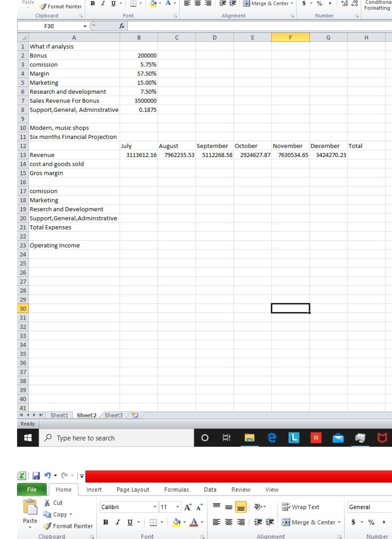The height and width of the screenshot is (539, 392).
Task: Click the Cut scissors icon
Action: coord(47,503)
